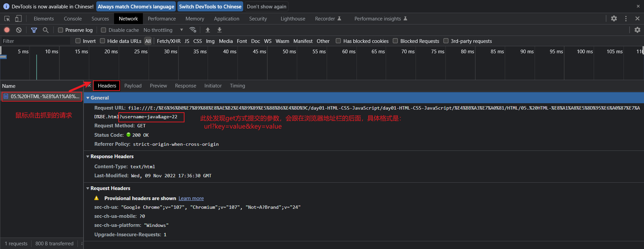This screenshot has width=644, height=249.
Task: Go to the Security tab
Action: (x=258, y=19)
